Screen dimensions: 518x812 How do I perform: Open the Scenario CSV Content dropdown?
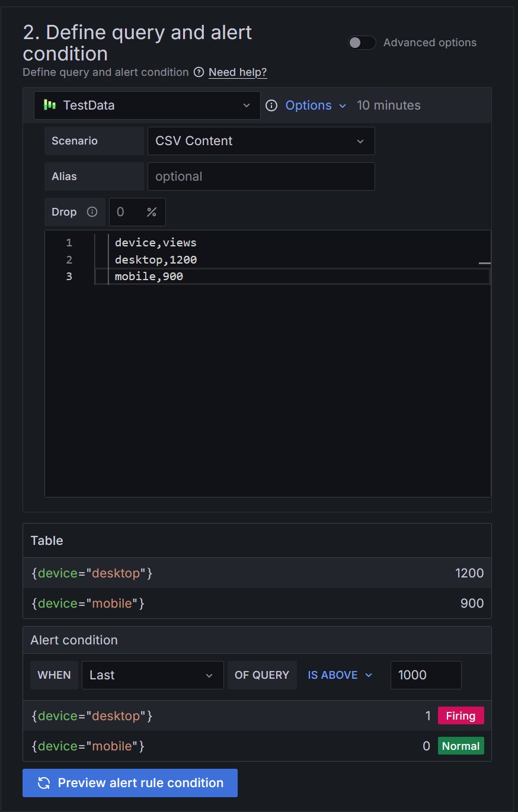pos(261,140)
